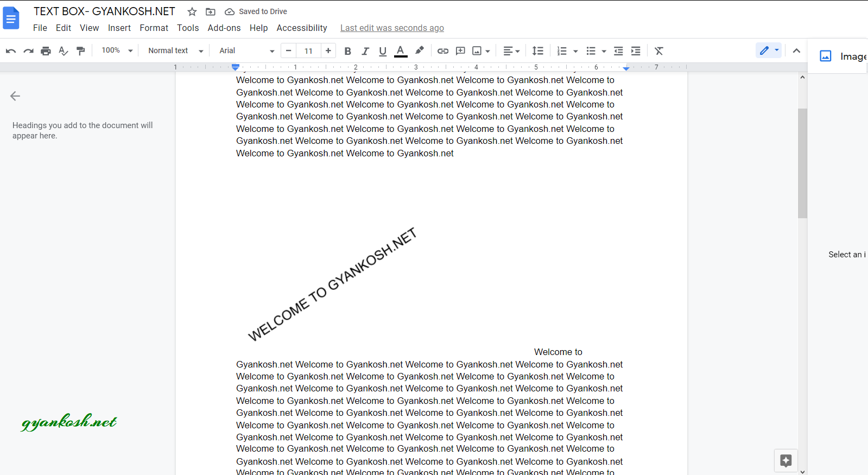Click the Undo arrow icon
Screen dimensions: 868x475
(11, 51)
